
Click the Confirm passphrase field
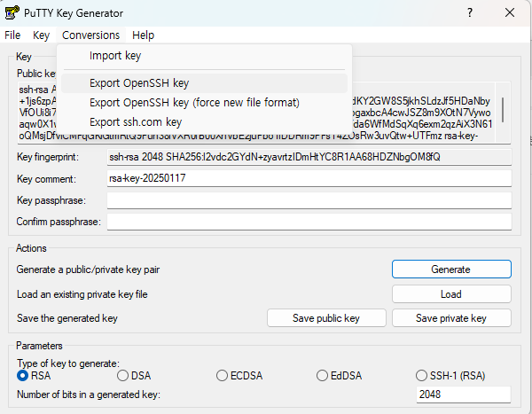click(x=309, y=222)
